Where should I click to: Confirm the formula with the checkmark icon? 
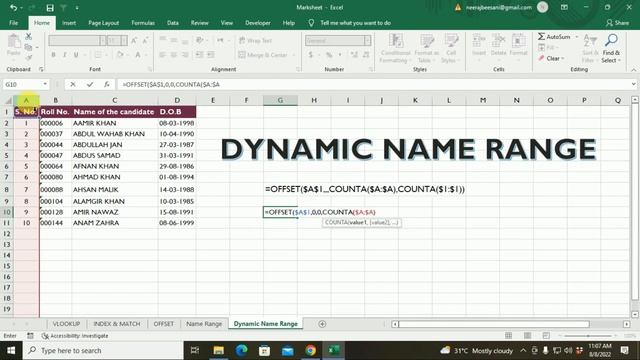[x=90, y=84]
